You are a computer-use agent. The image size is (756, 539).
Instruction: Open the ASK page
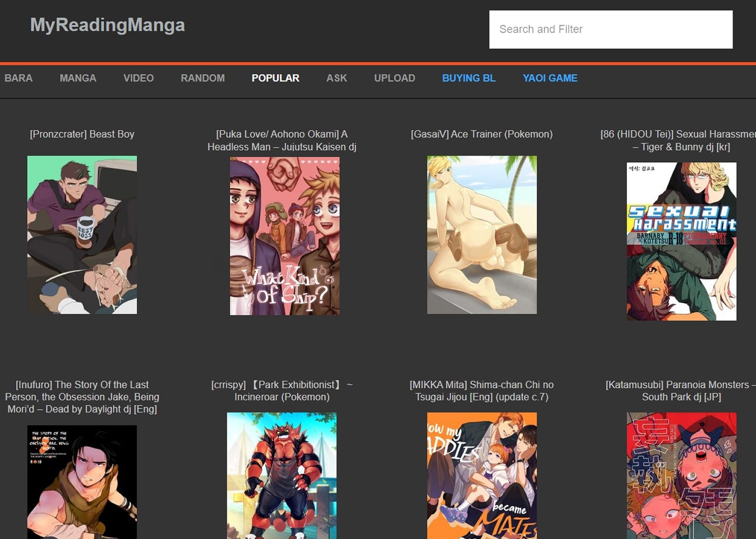pyautogui.click(x=337, y=78)
